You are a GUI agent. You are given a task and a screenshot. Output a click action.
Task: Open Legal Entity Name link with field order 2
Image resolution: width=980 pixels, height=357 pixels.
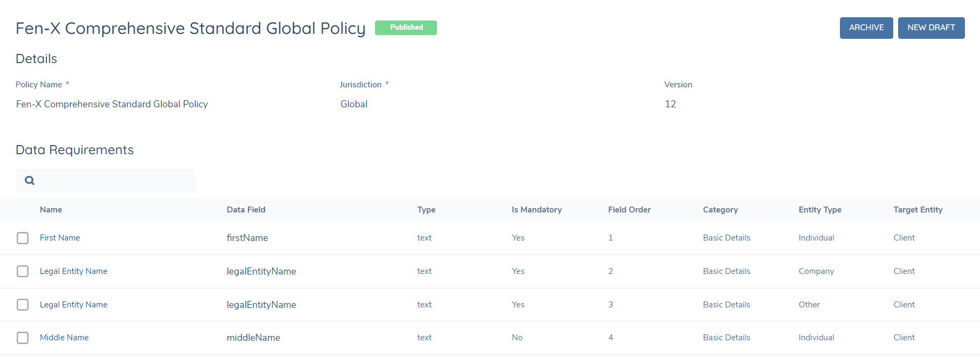[x=73, y=271]
